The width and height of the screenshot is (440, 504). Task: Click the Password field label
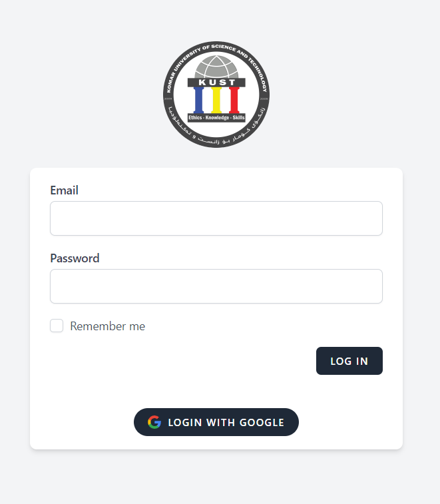point(75,258)
